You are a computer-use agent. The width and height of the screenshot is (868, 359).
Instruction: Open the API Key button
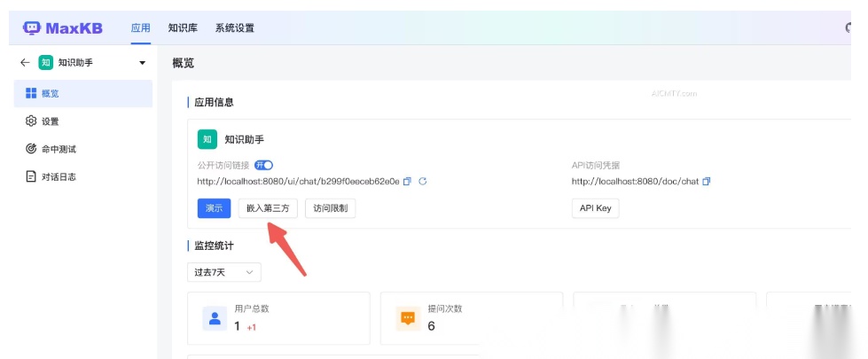596,208
